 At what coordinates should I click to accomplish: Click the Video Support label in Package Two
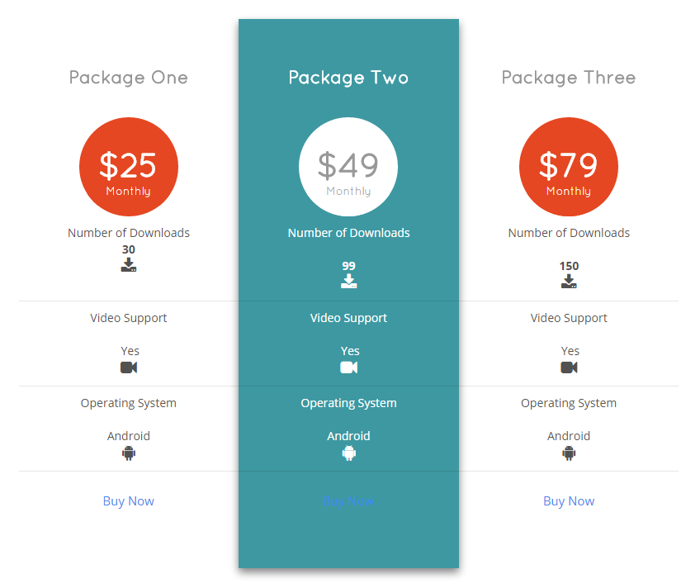point(348,318)
